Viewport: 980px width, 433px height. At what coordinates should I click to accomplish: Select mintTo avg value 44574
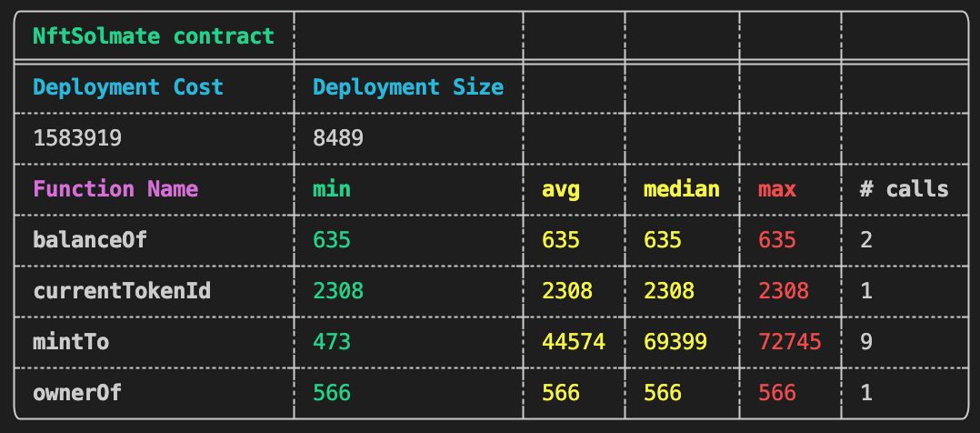click(x=574, y=342)
